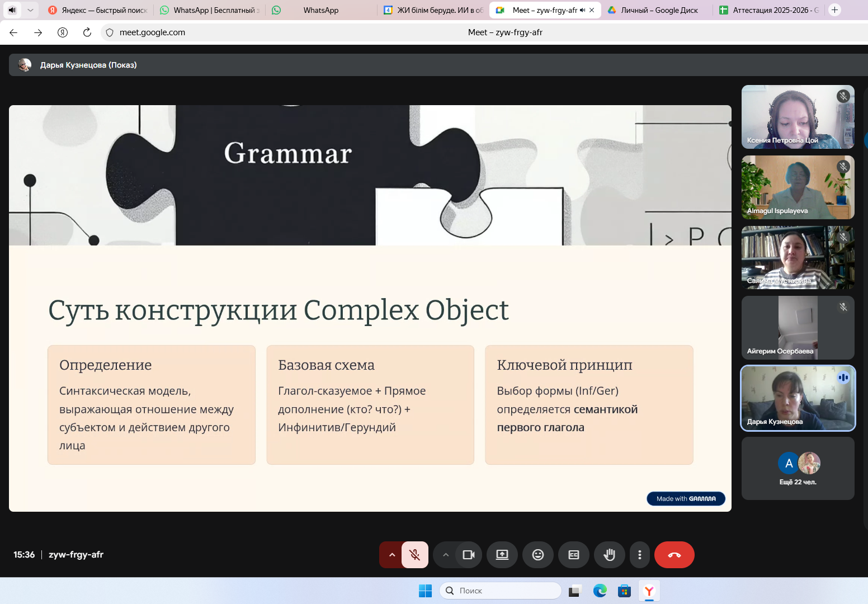This screenshot has height=604, width=868.
Task: Open a new browser tab
Action: pos(834,10)
